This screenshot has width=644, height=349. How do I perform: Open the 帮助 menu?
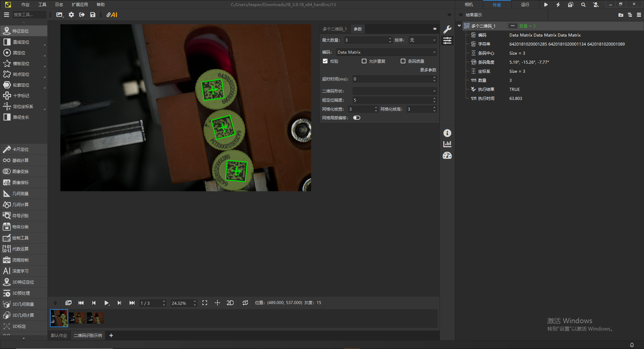(x=101, y=5)
